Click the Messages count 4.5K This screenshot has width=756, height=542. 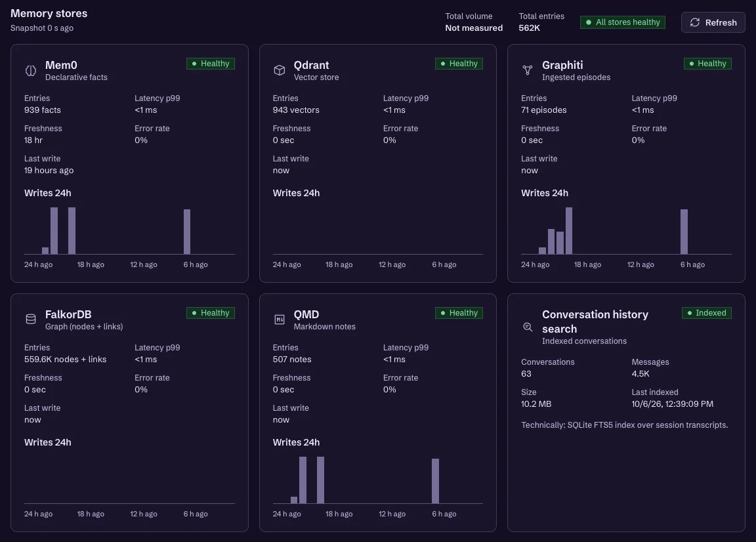640,374
